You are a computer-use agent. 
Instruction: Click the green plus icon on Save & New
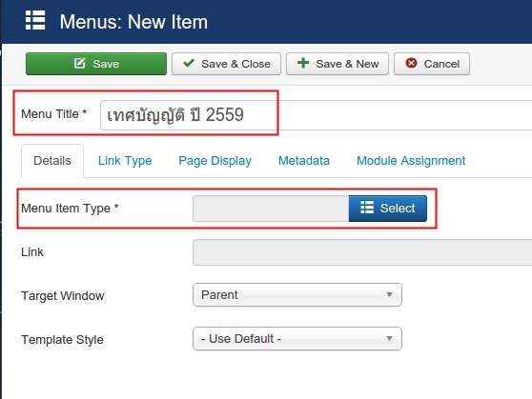click(x=303, y=63)
